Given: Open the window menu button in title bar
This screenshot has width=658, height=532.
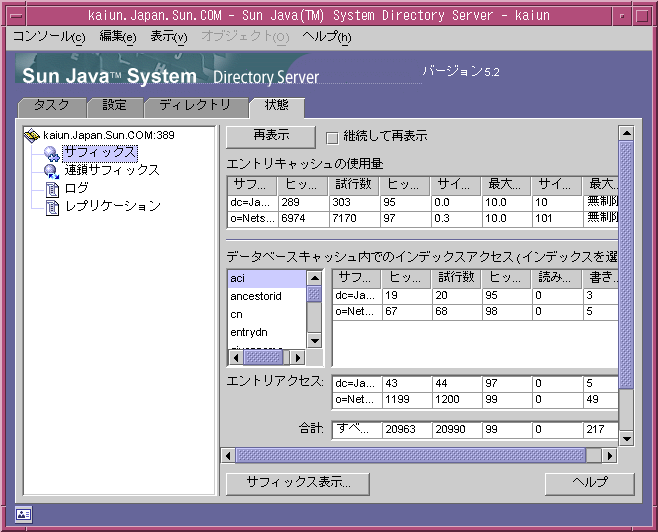Looking at the screenshot, I should tap(16, 16).
